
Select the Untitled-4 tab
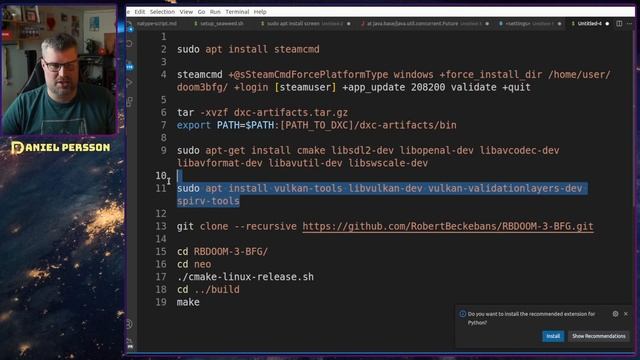pos(589,24)
